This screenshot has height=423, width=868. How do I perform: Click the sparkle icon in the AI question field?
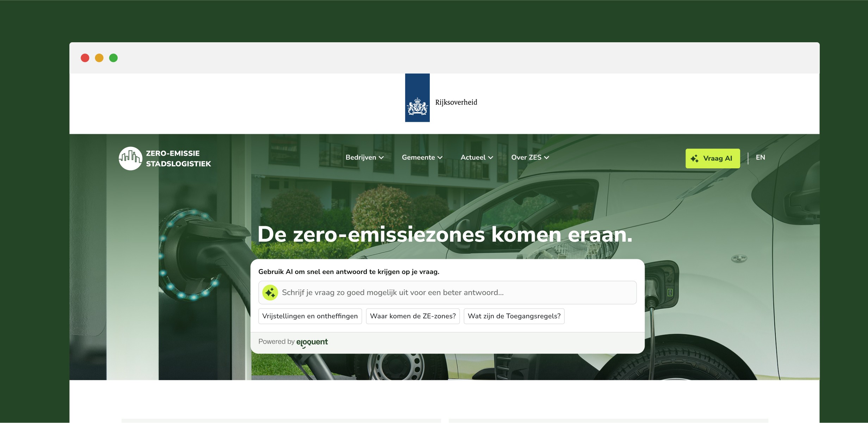pyautogui.click(x=270, y=292)
